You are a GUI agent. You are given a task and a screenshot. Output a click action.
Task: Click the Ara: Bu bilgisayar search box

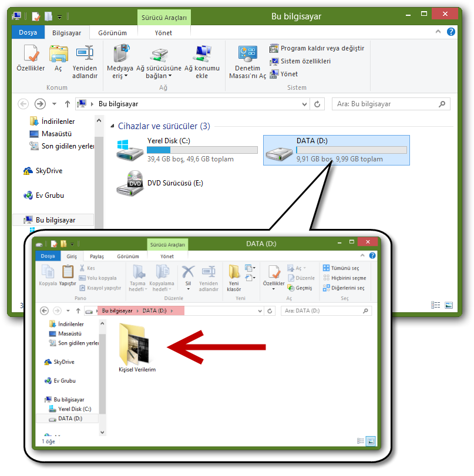click(391, 104)
